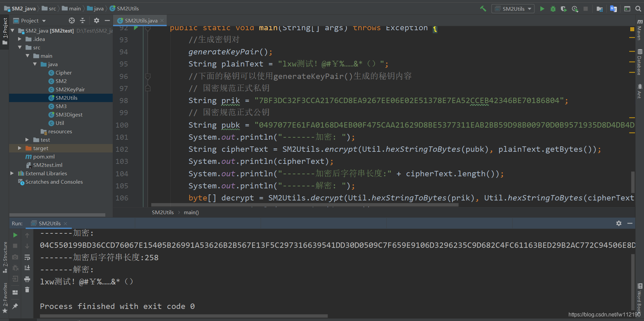This screenshot has width=644, height=321.
Task: Start debugging with the Debug bug icon
Action: coord(553,9)
